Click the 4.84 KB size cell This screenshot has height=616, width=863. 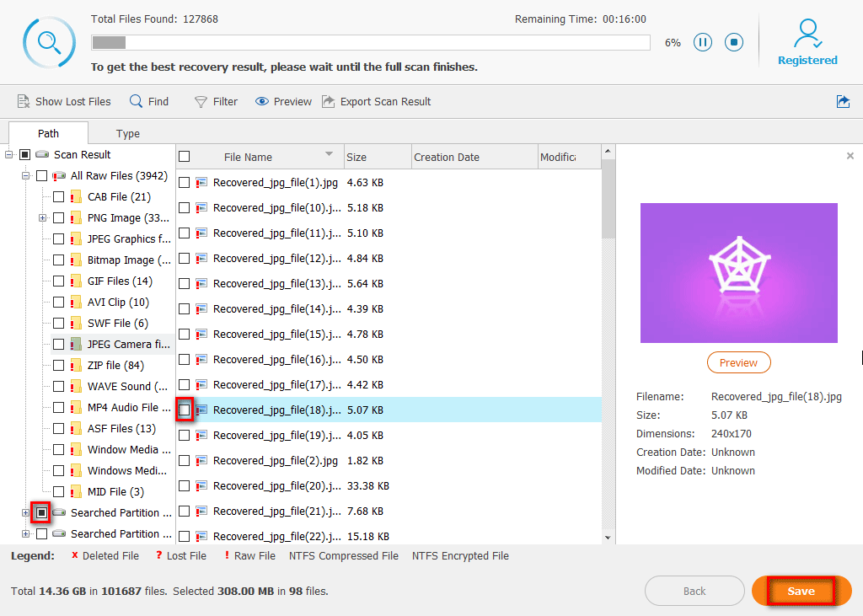[365, 258]
